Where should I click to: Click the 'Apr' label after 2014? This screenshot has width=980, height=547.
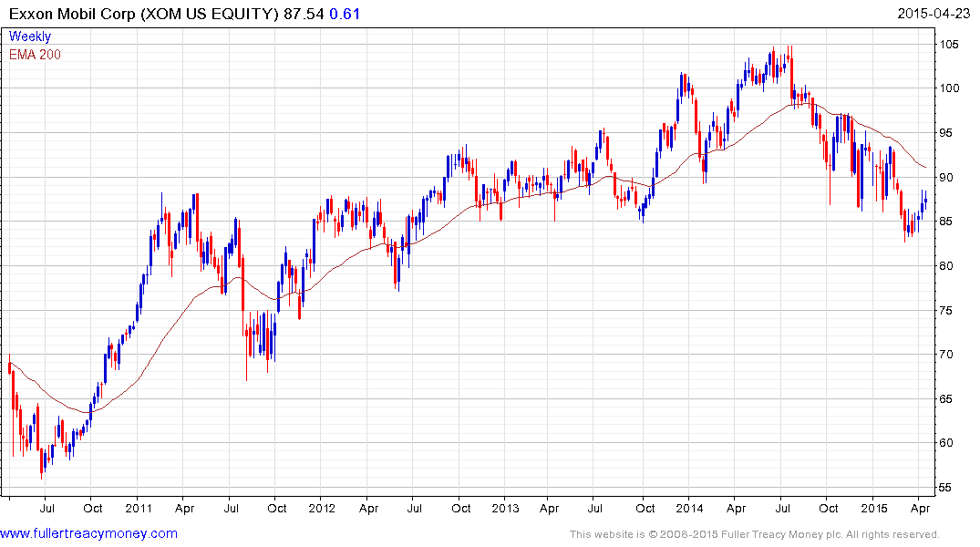pyautogui.click(x=737, y=509)
